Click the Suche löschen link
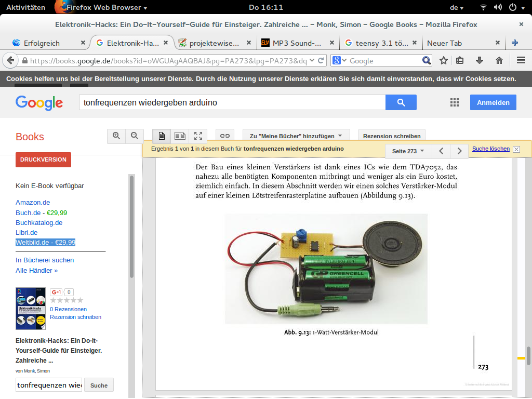 tap(490, 149)
